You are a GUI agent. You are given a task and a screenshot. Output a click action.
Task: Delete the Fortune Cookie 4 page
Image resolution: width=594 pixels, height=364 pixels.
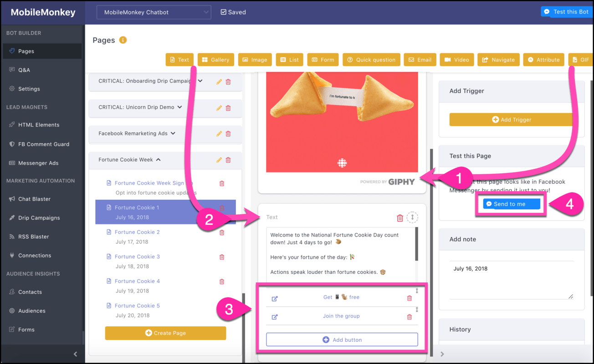pos(222,282)
